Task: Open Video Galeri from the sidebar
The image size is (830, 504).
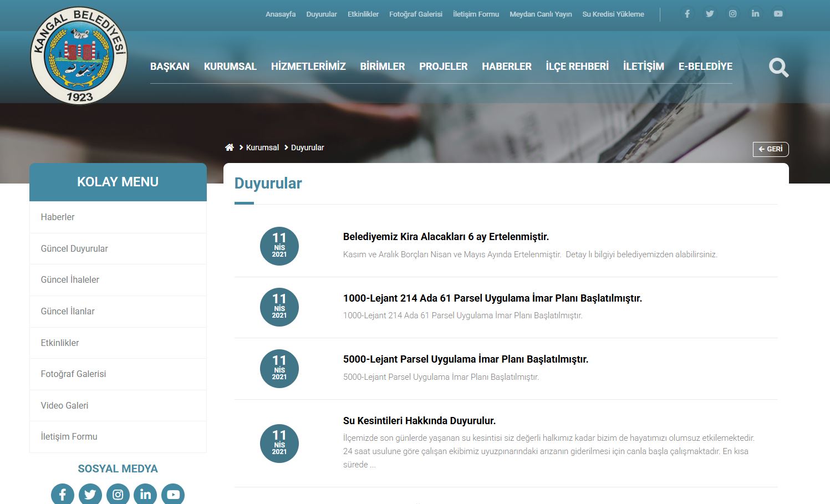Action: point(64,405)
